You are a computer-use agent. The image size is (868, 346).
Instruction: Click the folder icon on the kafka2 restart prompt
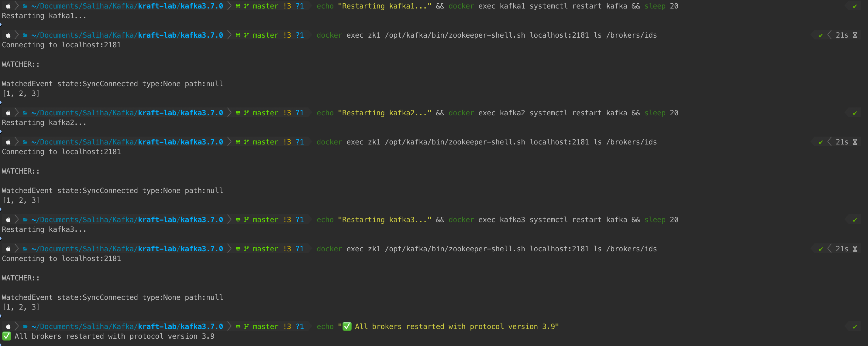pos(25,113)
